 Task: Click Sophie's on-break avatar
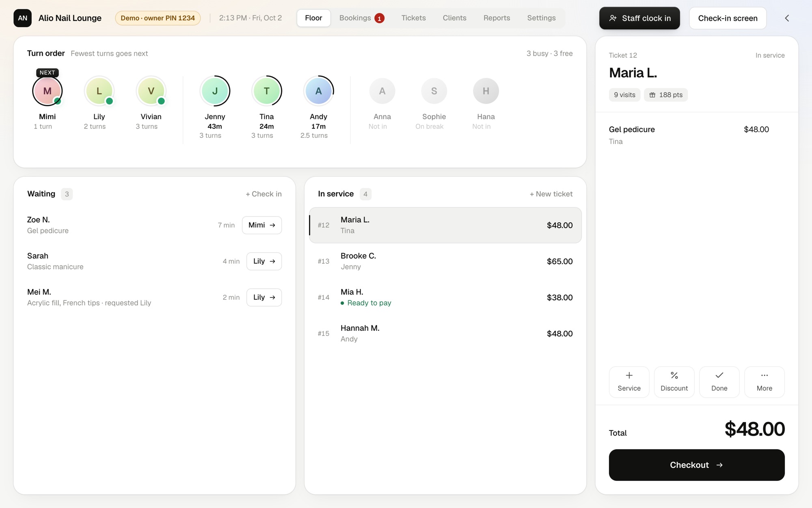(x=434, y=91)
